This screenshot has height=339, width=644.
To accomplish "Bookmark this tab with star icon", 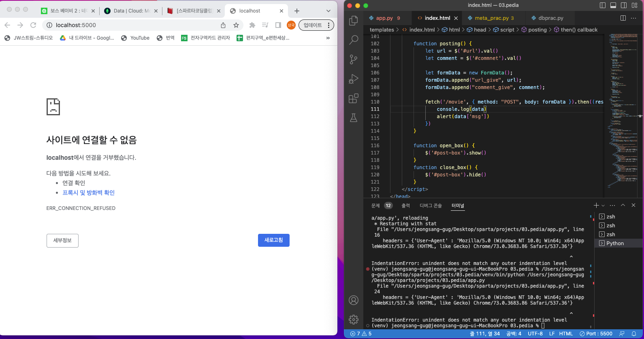I will tap(236, 25).
